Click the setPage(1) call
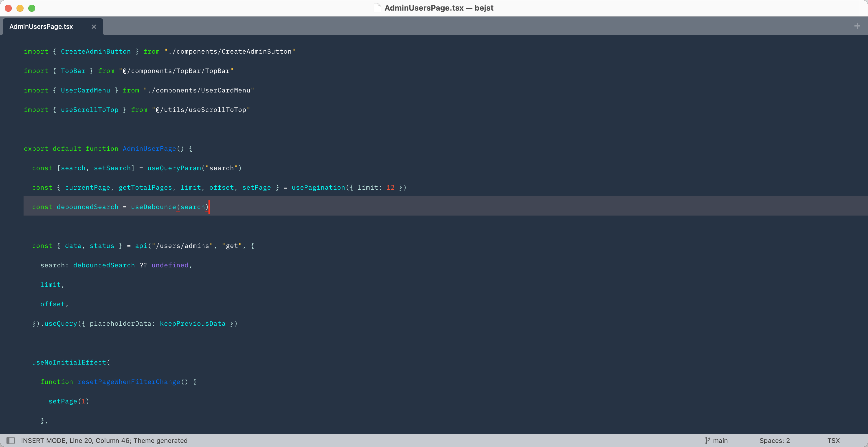868x447 pixels. pyautogui.click(x=69, y=401)
